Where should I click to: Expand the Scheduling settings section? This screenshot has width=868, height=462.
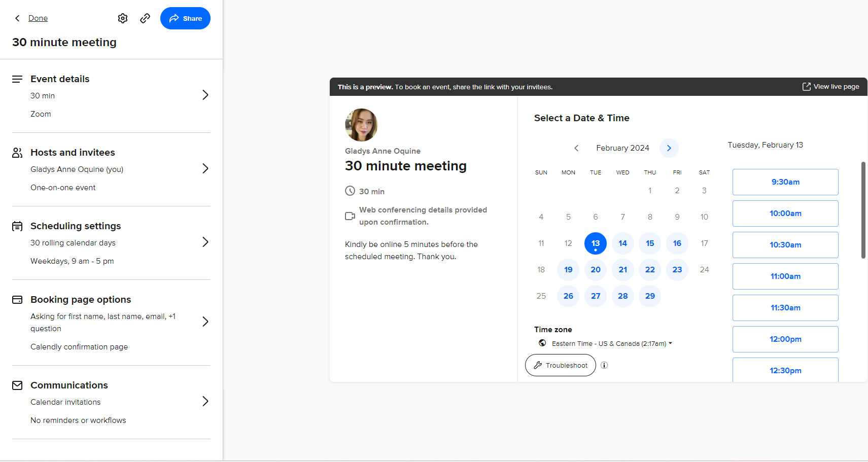pyautogui.click(x=205, y=242)
